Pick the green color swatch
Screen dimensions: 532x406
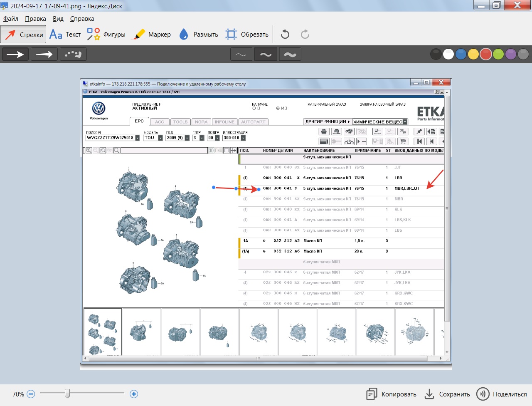498,54
